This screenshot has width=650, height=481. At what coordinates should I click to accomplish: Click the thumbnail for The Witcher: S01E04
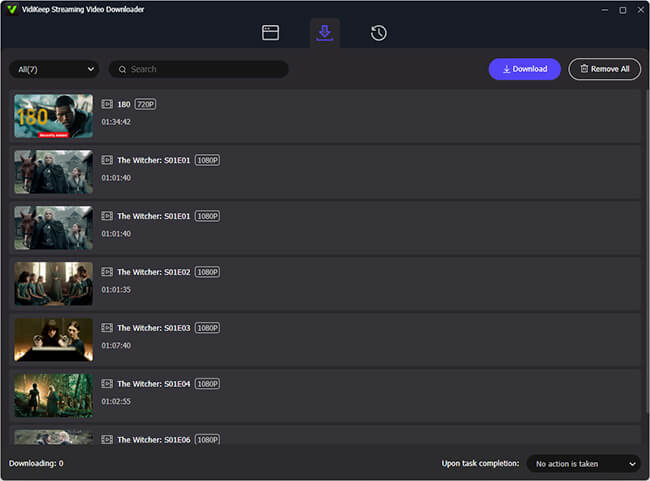[53, 396]
